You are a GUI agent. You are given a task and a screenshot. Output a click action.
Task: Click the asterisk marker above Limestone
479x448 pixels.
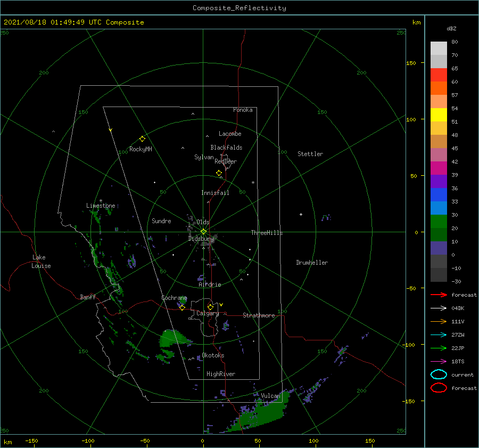point(101,201)
